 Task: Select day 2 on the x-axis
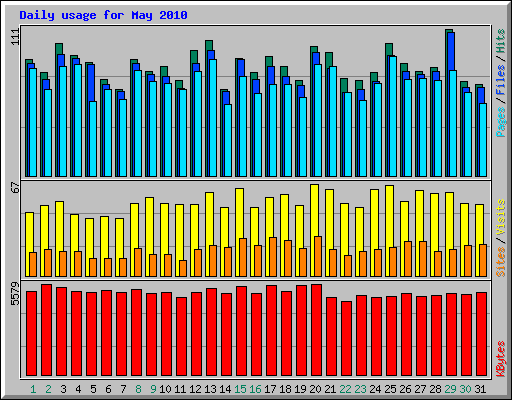(48, 389)
